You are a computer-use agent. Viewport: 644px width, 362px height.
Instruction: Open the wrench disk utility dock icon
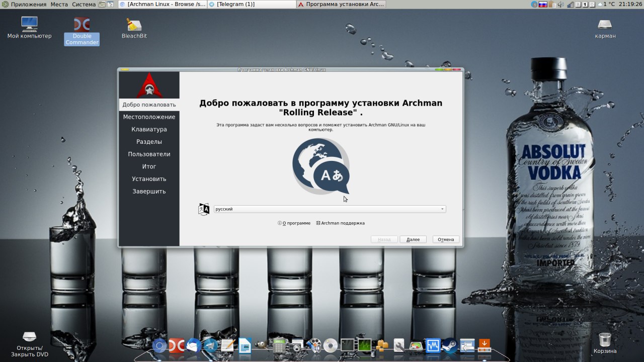point(399,345)
